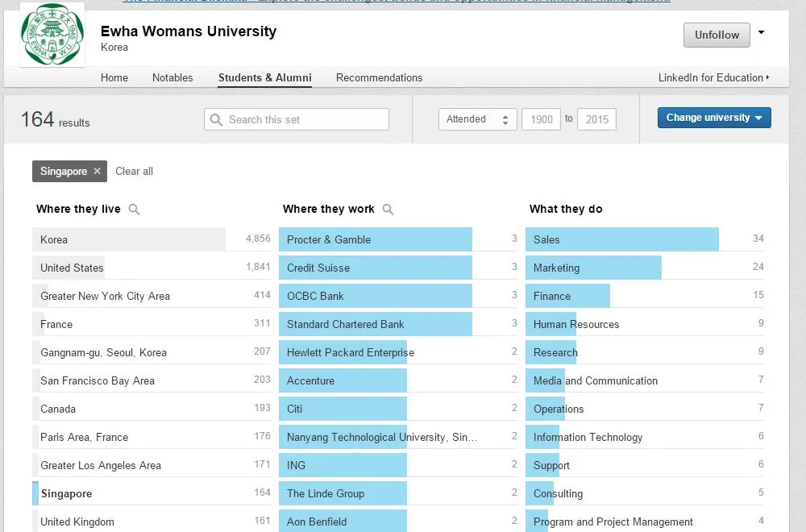Screen dimensions: 806x532
Task: Click the magnifier icon in search box
Action: 216,120
